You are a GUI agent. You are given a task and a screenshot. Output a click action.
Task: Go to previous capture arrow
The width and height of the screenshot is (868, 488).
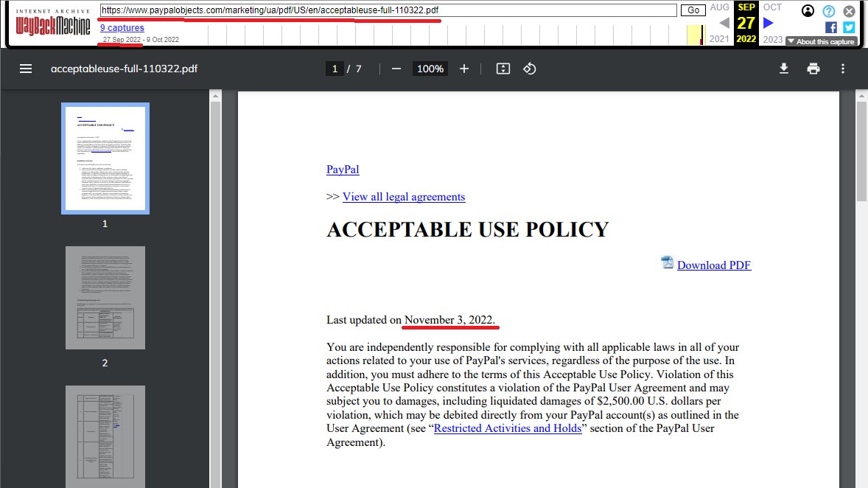pos(724,24)
